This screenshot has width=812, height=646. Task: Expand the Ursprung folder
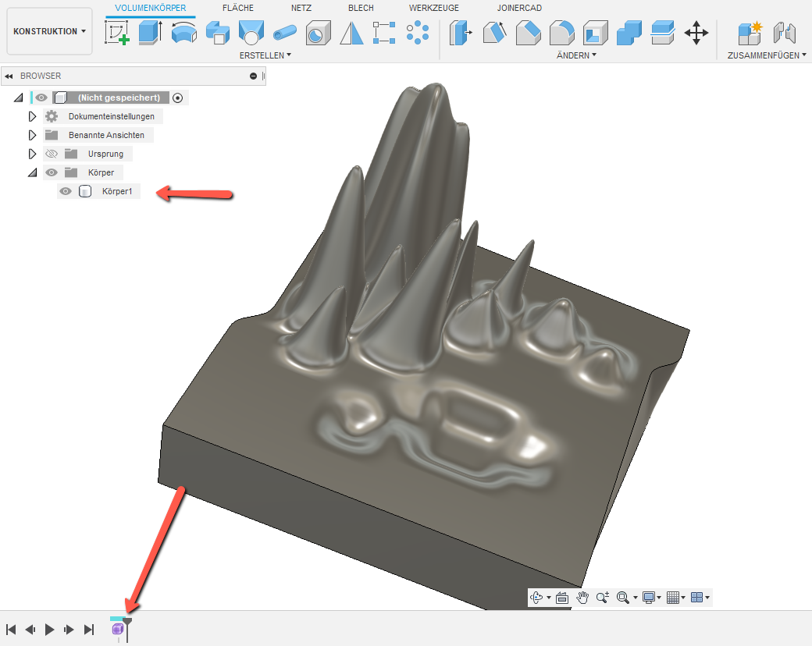coord(32,154)
